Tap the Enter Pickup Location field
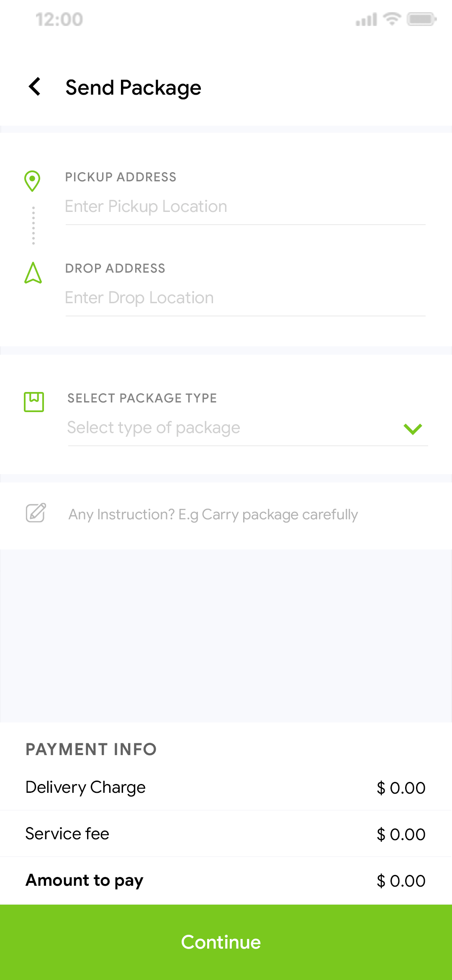 pyautogui.click(x=209, y=206)
